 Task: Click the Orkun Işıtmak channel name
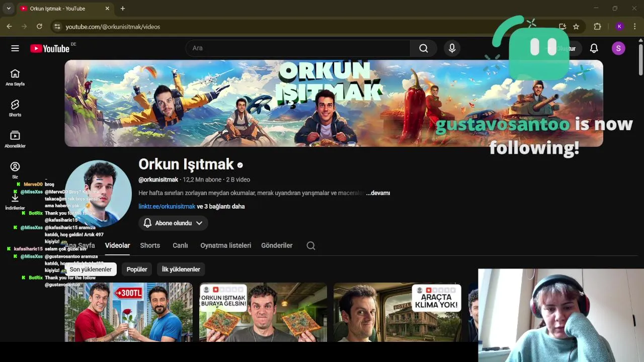(186, 164)
